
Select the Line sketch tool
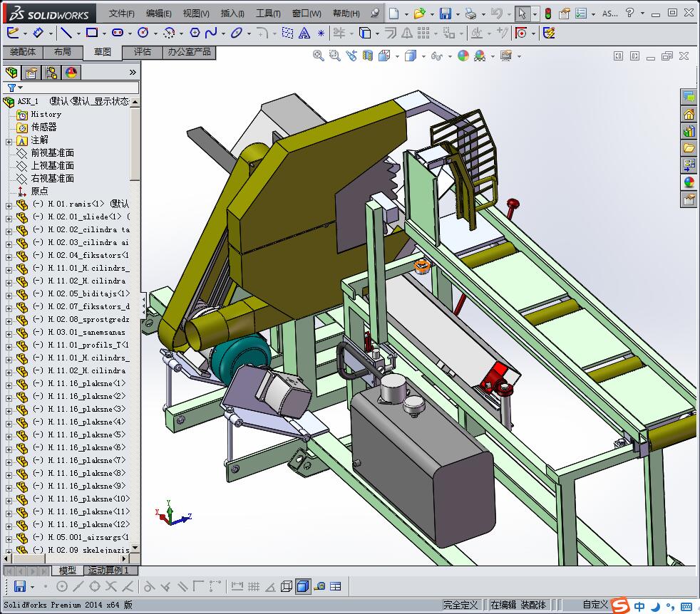pos(66,33)
